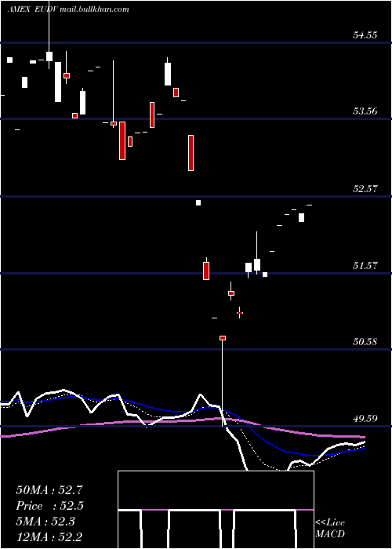Click the 52.57 price level label
This screenshot has width=392, height=549.
tap(365, 189)
